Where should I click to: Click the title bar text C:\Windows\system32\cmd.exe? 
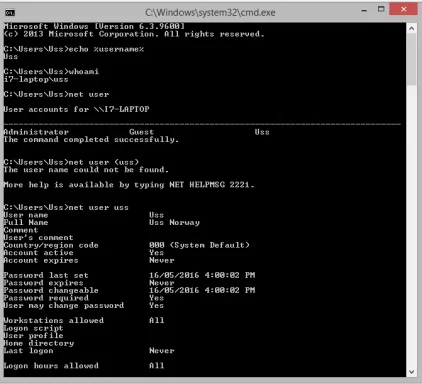[x=210, y=13]
